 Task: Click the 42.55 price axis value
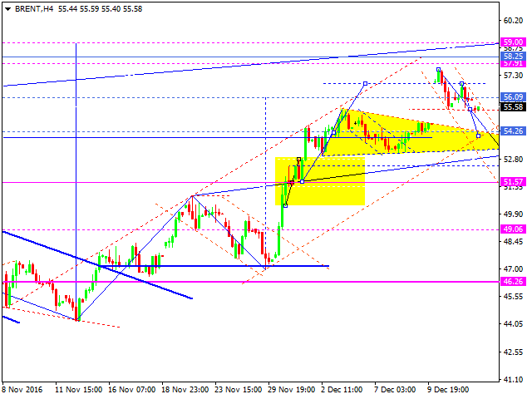click(513, 352)
